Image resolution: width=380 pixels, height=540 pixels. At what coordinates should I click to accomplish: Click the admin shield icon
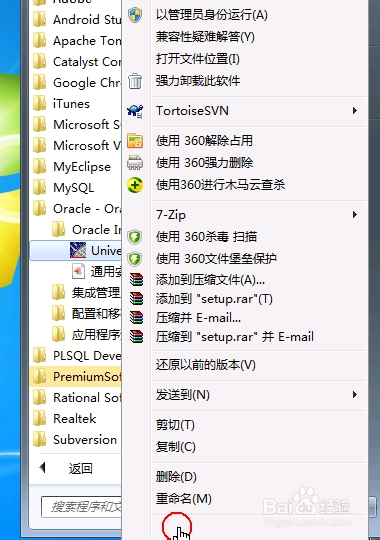[135, 15]
